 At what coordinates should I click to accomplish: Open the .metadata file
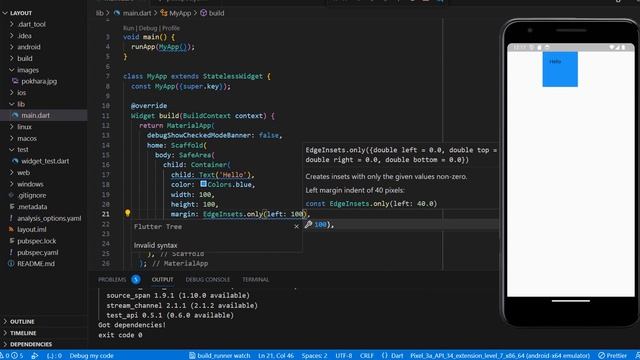32,207
